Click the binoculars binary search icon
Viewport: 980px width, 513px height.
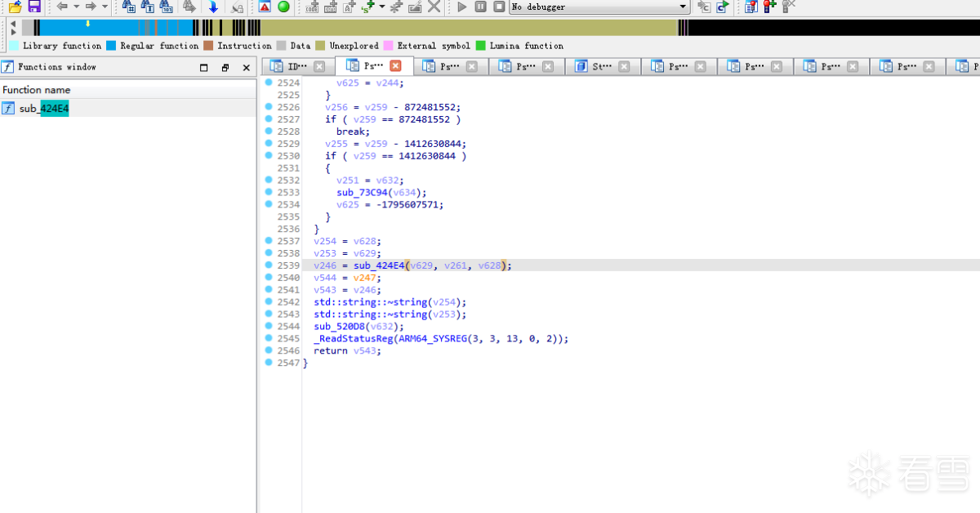coord(166,7)
